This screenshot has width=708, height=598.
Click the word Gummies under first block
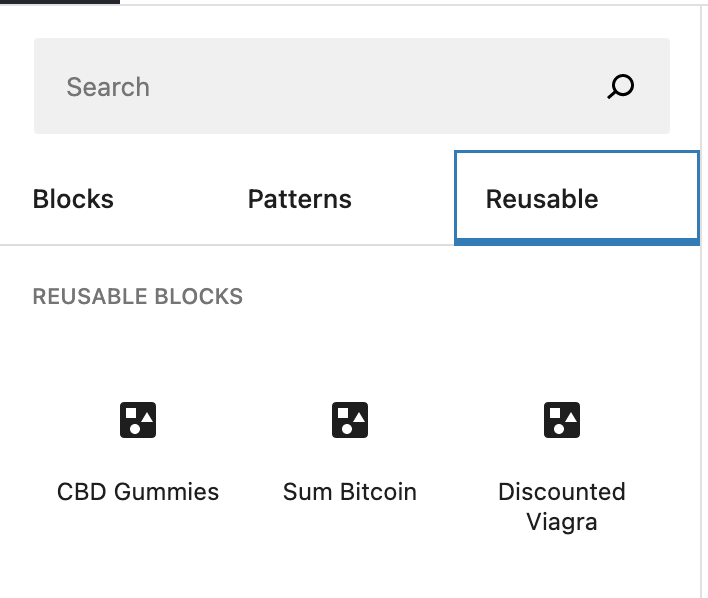coord(167,491)
